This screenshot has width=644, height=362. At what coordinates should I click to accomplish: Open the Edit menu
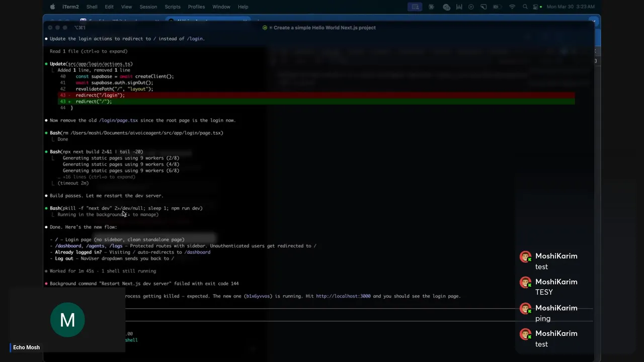pos(109,7)
